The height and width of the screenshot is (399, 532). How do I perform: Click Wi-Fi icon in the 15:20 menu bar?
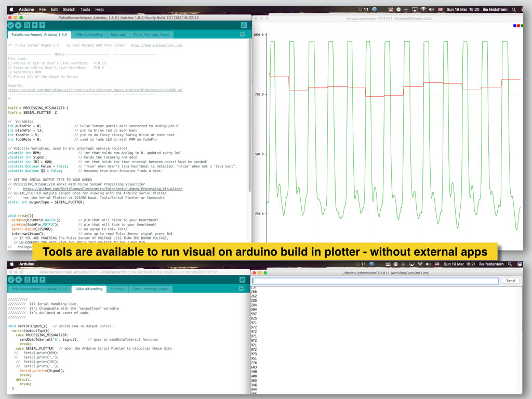coord(423,9)
